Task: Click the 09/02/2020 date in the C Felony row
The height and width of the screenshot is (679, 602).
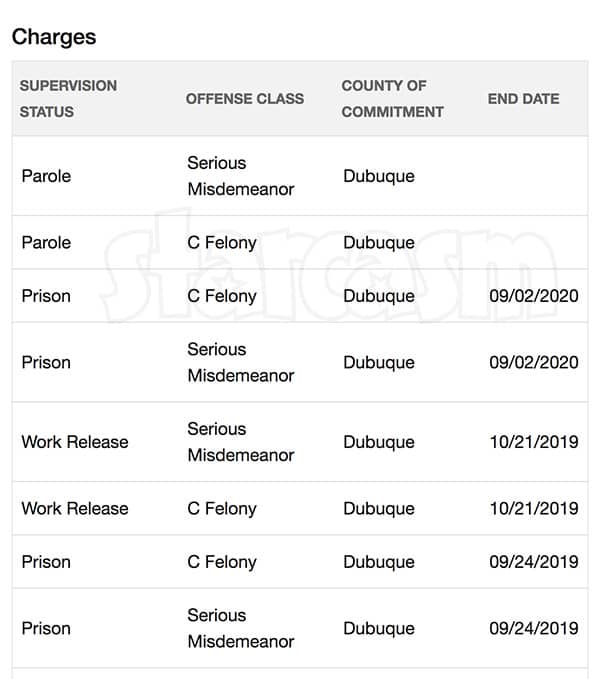Action: (533, 296)
